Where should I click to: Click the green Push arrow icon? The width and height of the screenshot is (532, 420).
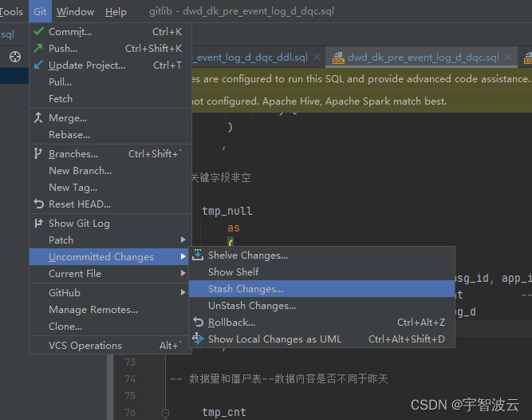[38, 48]
